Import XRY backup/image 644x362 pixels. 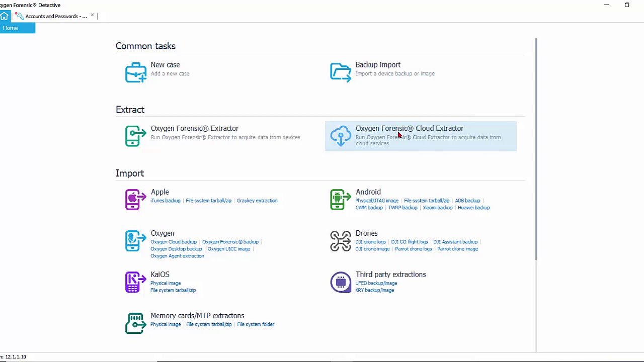coord(374,290)
